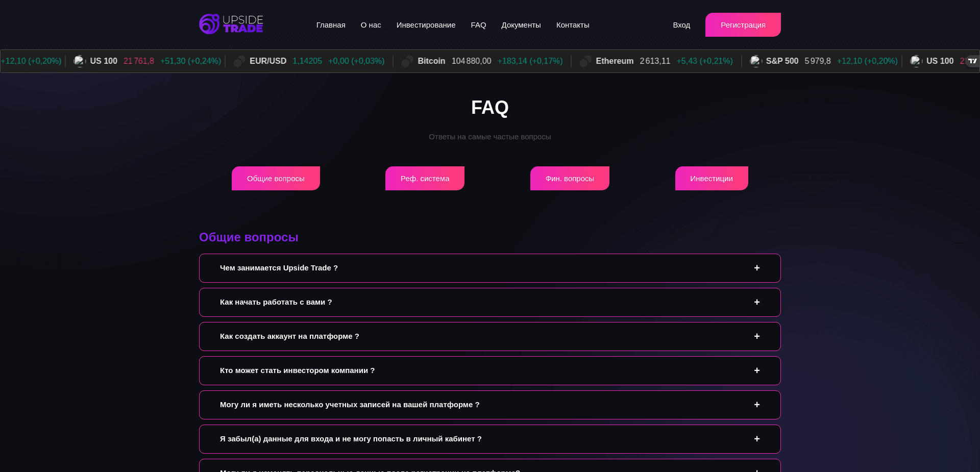Click the US 100 icon at the far left ticker

coord(80,61)
